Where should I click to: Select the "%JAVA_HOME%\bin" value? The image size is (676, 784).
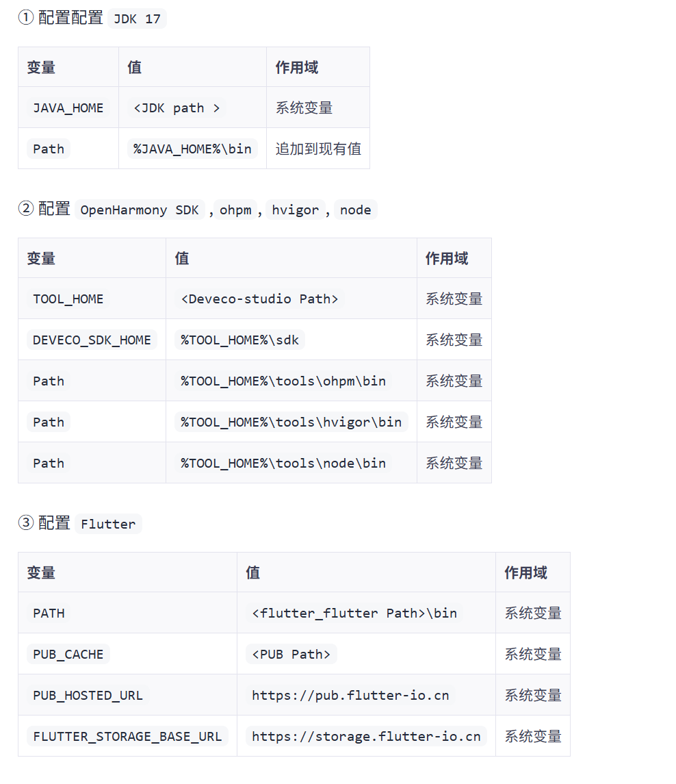coord(192,149)
